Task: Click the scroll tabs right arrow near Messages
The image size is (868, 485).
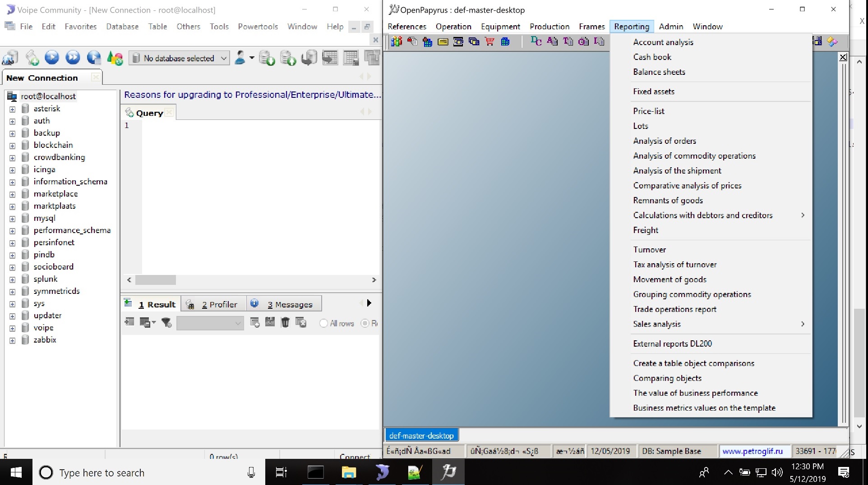Action: tap(369, 303)
